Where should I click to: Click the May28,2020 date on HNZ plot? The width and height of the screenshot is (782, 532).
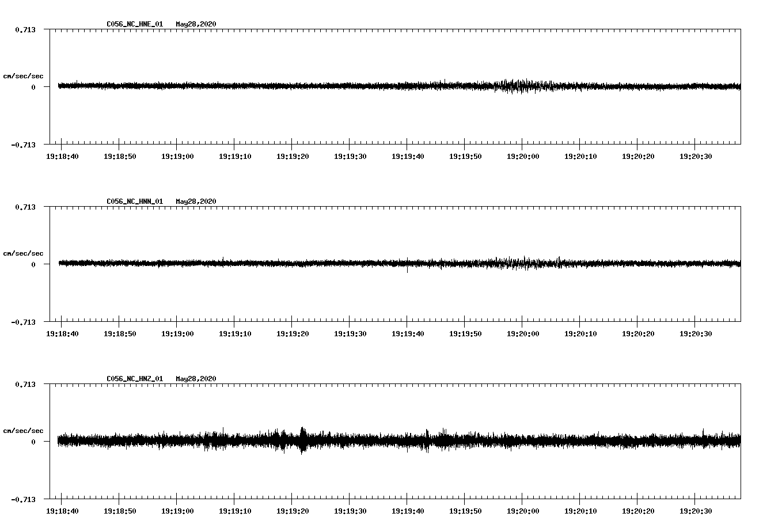tap(196, 379)
